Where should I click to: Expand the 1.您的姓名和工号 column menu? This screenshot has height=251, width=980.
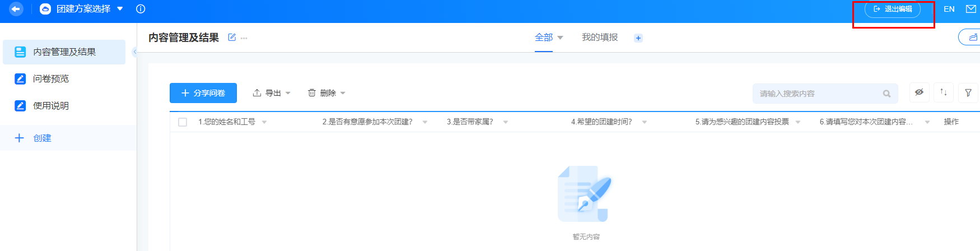coord(264,122)
